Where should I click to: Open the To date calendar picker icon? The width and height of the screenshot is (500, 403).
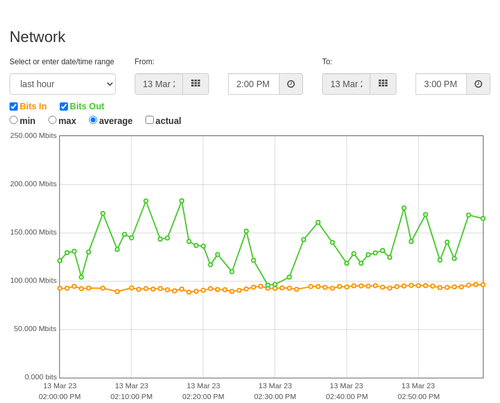pos(383,84)
